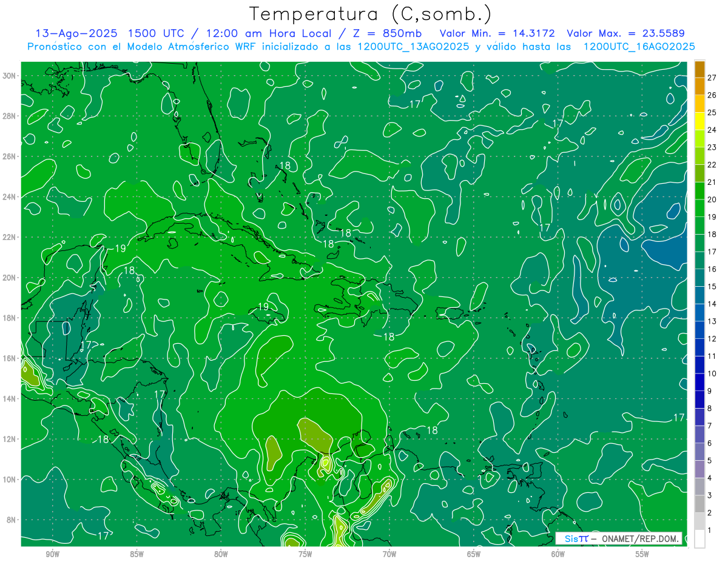Click the '70W' longitude axis label
This screenshot has width=728, height=562.
coord(389,554)
